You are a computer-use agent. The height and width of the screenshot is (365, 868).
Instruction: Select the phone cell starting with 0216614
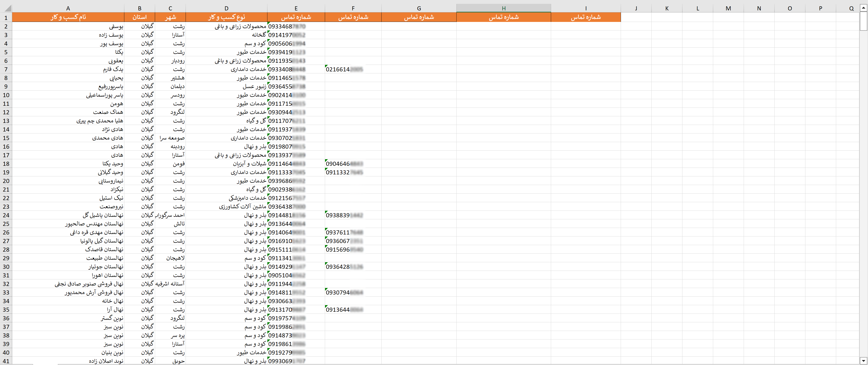(x=353, y=69)
